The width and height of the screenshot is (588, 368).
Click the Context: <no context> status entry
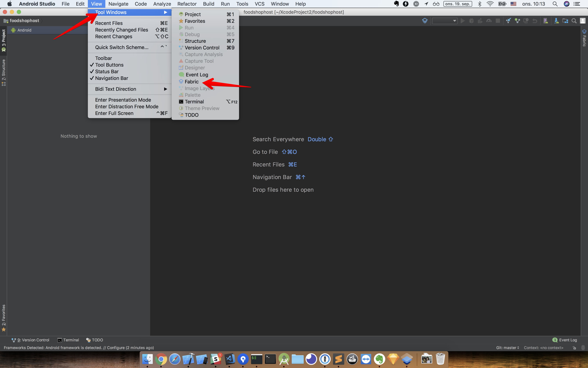pos(544,348)
